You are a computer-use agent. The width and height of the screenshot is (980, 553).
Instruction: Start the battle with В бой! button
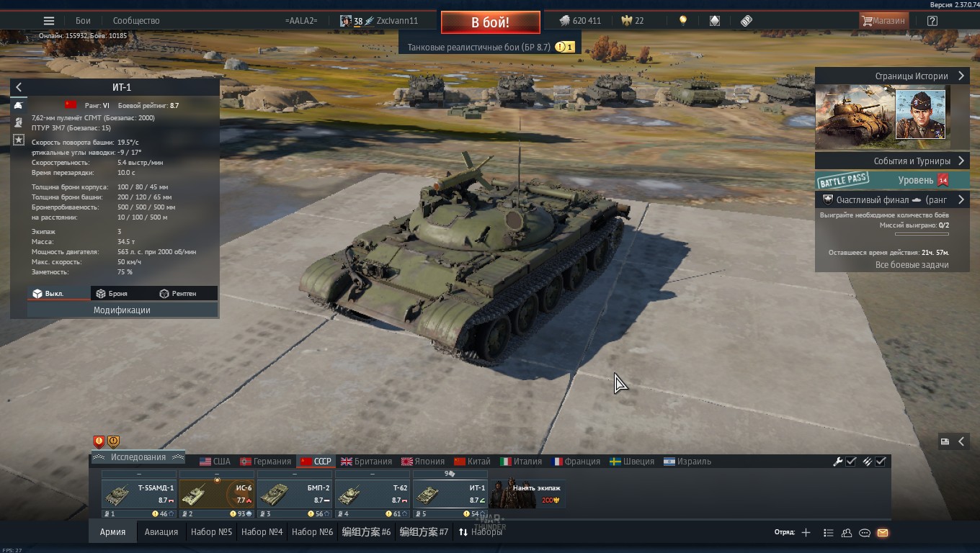(x=490, y=22)
